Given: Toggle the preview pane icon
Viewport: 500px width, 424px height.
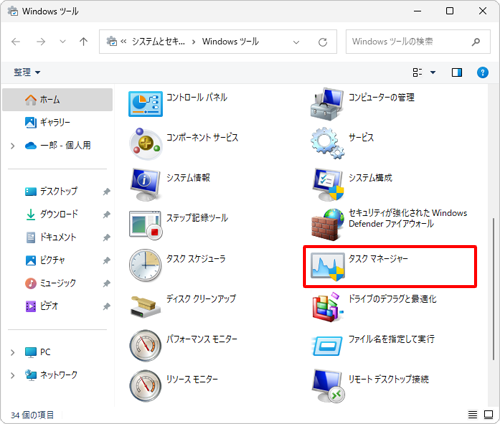Looking at the screenshot, I should coord(457,72).
